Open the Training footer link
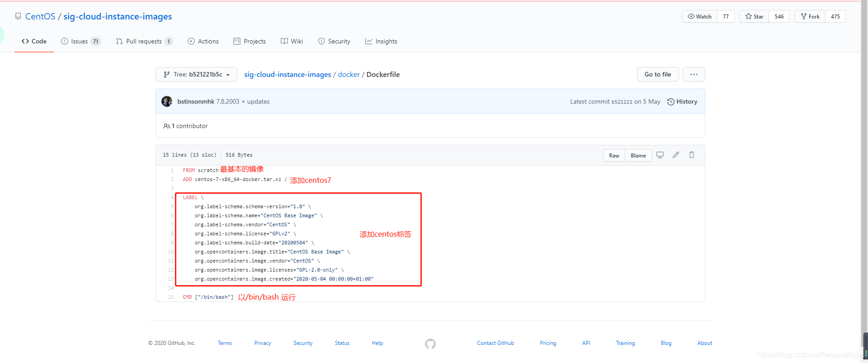Image resolution: width=868 pixels, height=363 pixels. (x=625, y=343)
